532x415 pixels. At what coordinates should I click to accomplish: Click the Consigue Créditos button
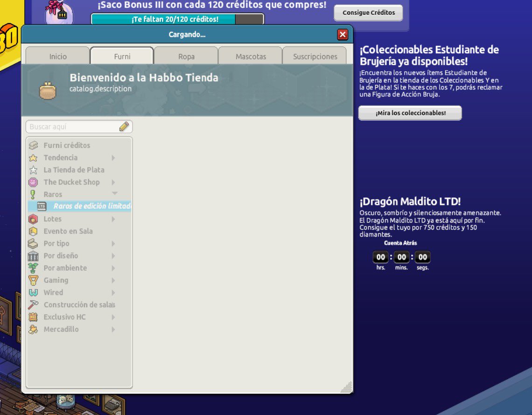pyautogui.click(x=369, y=13)
